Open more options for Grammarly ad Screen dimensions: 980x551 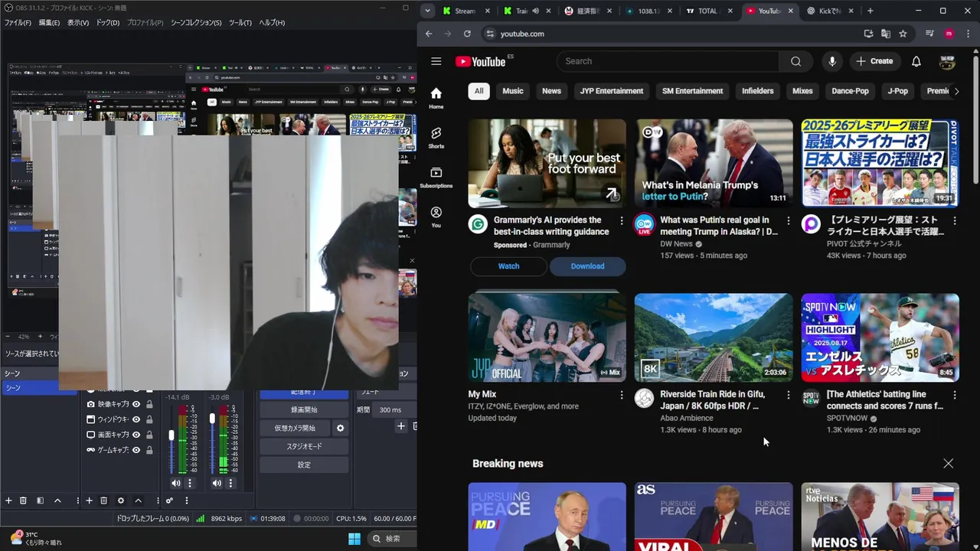point(622,221)
